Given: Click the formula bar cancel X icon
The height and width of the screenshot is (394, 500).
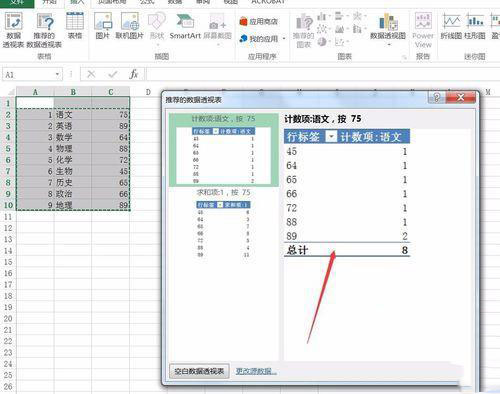Looking at the screenshot, I should pyautogui.click(x=91, y=74).
